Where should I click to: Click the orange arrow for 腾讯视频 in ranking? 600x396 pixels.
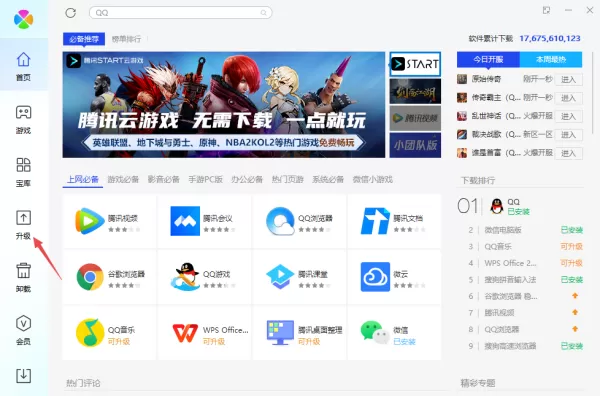[x=575, y=313]
